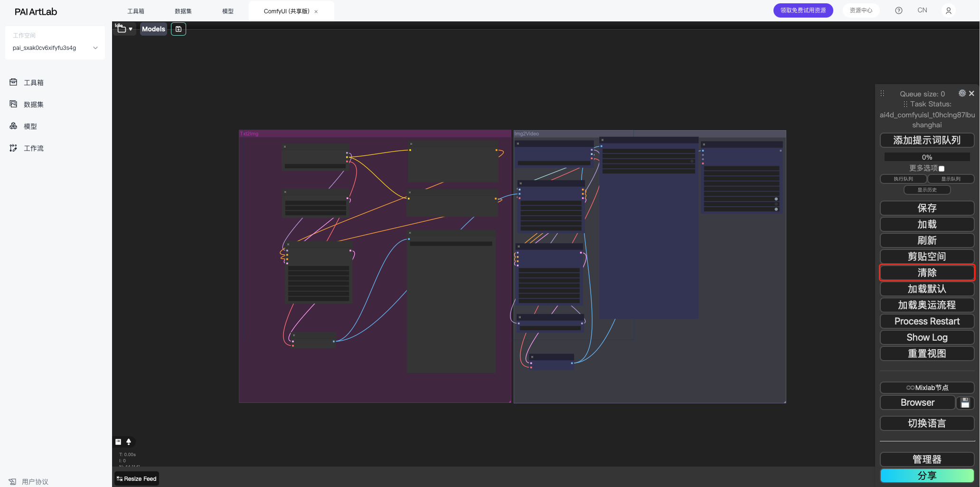Click the 显示队列 button
980x487 pixels.
(x=951, y=179)
